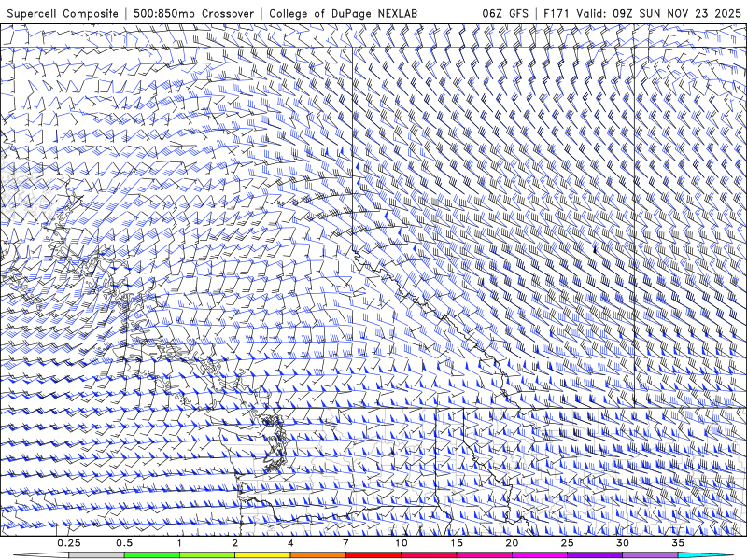
Task: Click the legend value 1
Action: pos(179,543)
